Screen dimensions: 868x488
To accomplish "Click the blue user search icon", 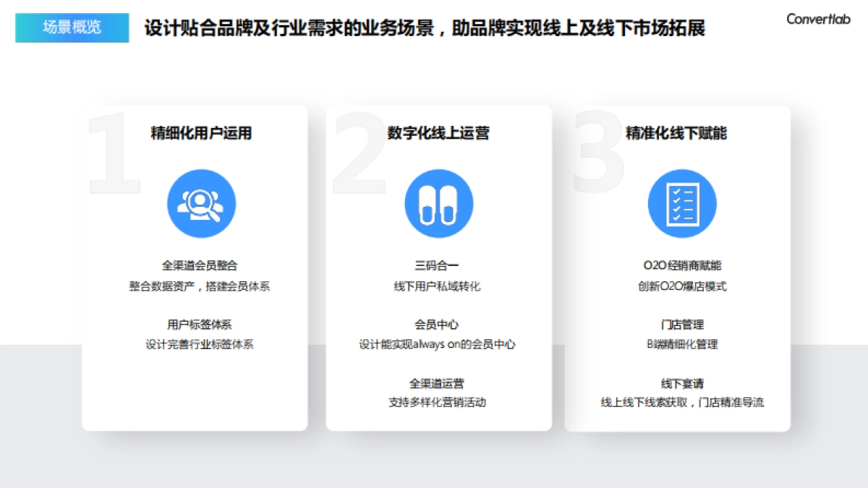I will (x=201, y=203).
